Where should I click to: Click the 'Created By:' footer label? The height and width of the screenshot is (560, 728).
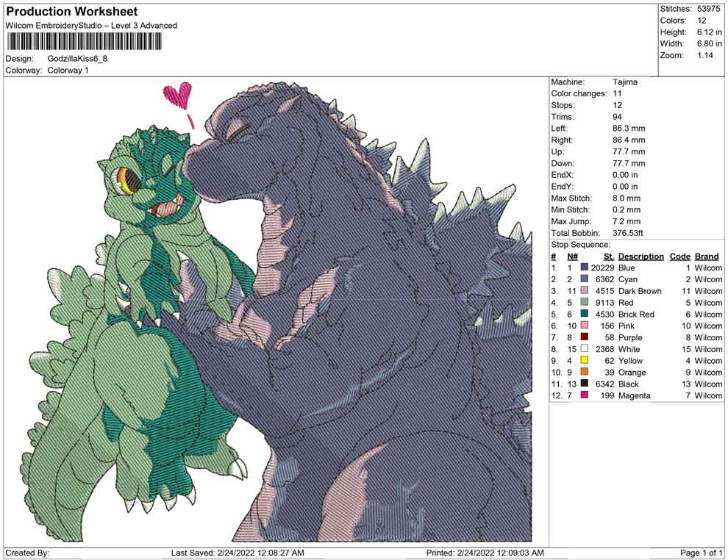coord(27,553)
